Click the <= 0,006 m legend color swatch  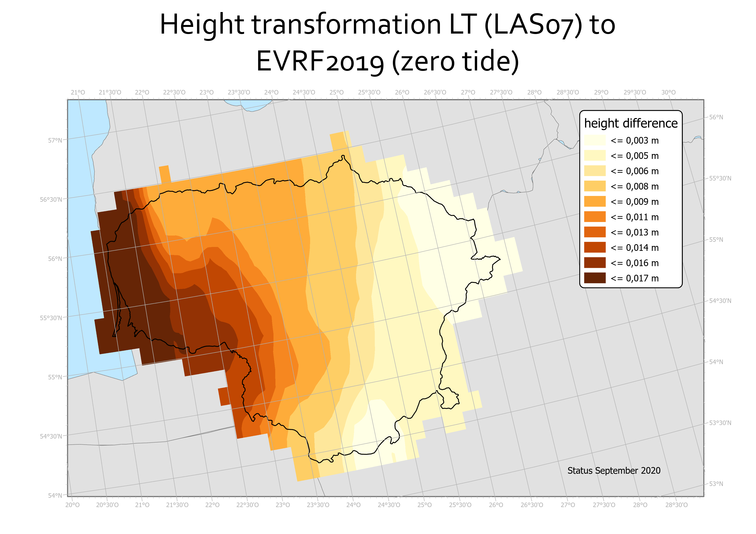coord(595,171)
